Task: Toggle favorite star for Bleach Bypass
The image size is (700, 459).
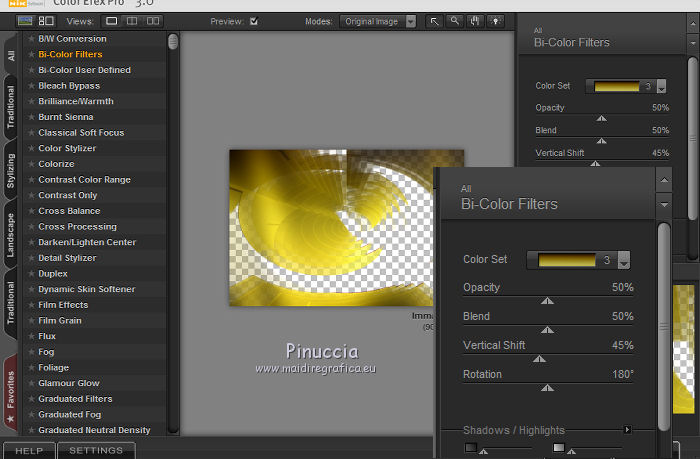Action: click(31, 86)
